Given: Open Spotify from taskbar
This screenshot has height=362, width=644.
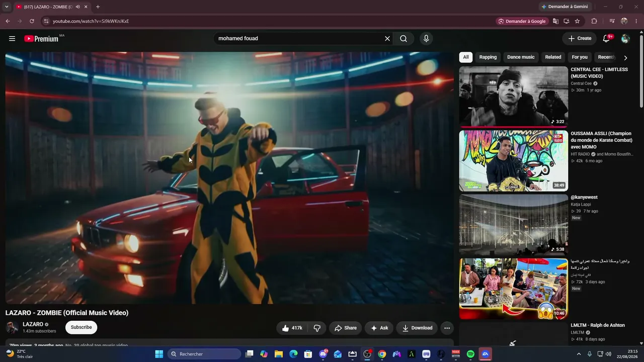Looking at the screenshot, I should (x=470, y=354).
